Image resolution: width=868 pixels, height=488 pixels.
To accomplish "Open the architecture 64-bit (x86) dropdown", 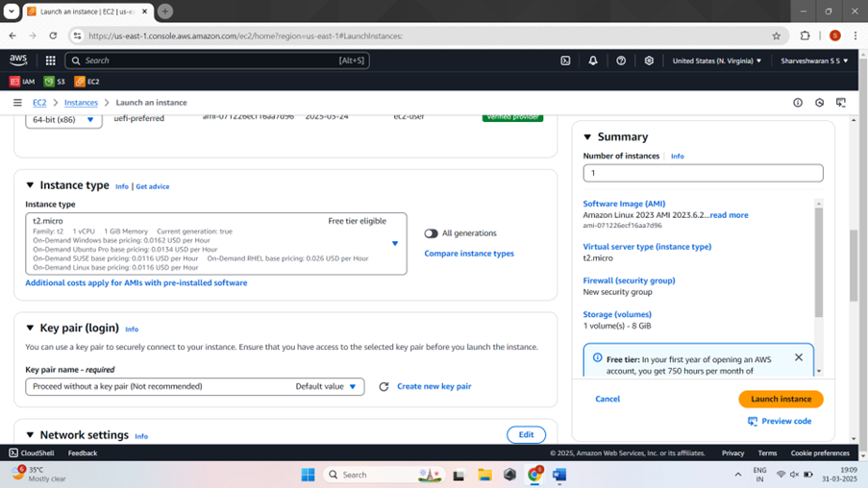I will (x=63, y=119).
